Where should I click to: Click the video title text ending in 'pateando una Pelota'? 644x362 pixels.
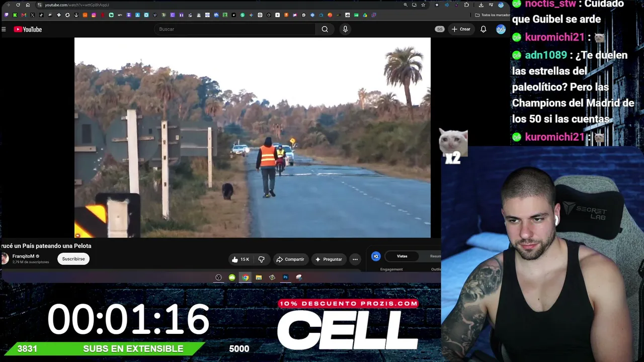(x=46, y=246)
